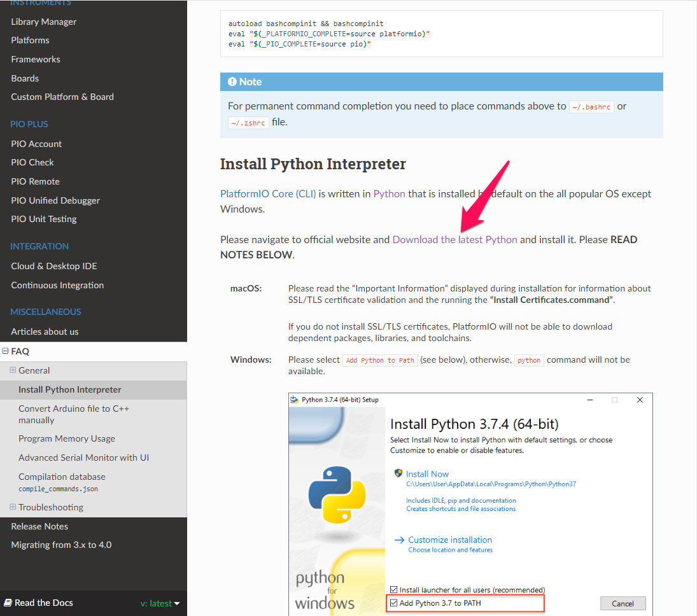Collapse the FAQ section
The image size is (697, 616).
coord(5,351)
